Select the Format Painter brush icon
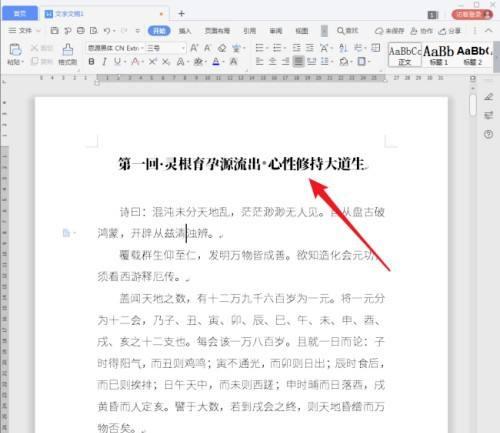 tap(68, 50)
